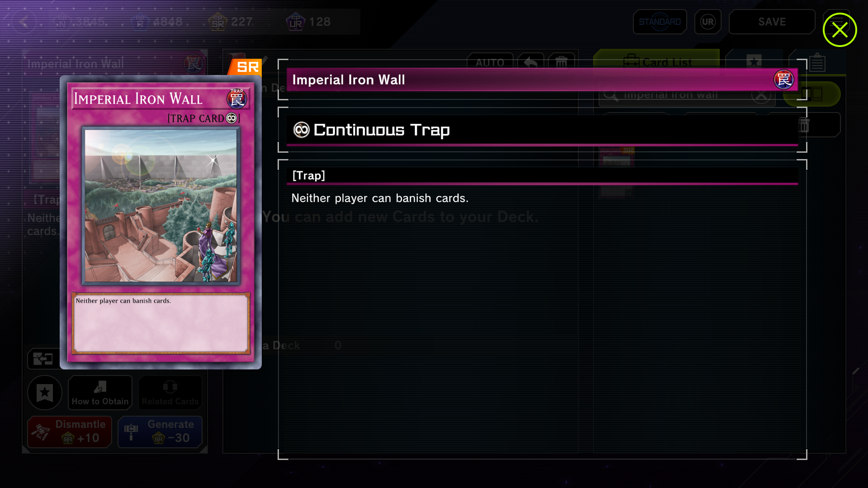
Task: Bookmark card with the star button
Action: pyautogui.click(x=45, y=393)
